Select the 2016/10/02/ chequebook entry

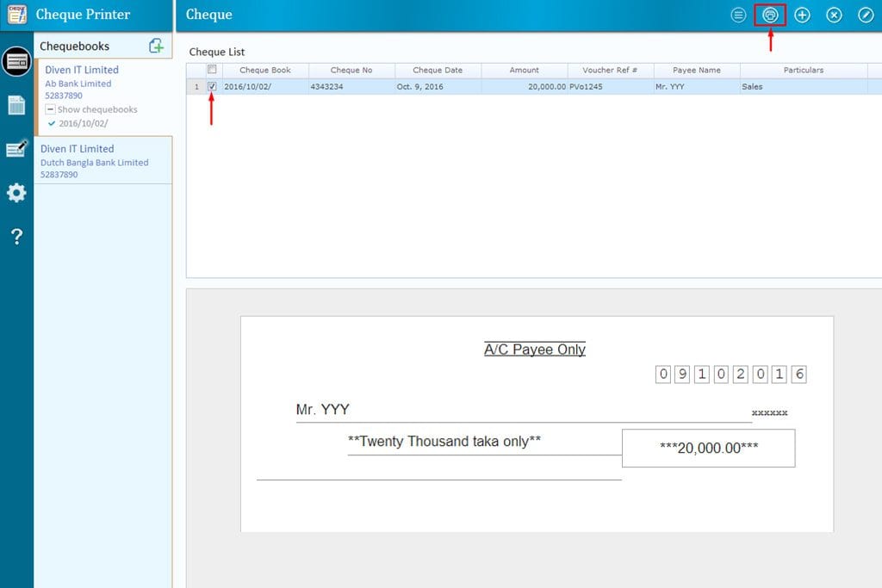[83, 123]
